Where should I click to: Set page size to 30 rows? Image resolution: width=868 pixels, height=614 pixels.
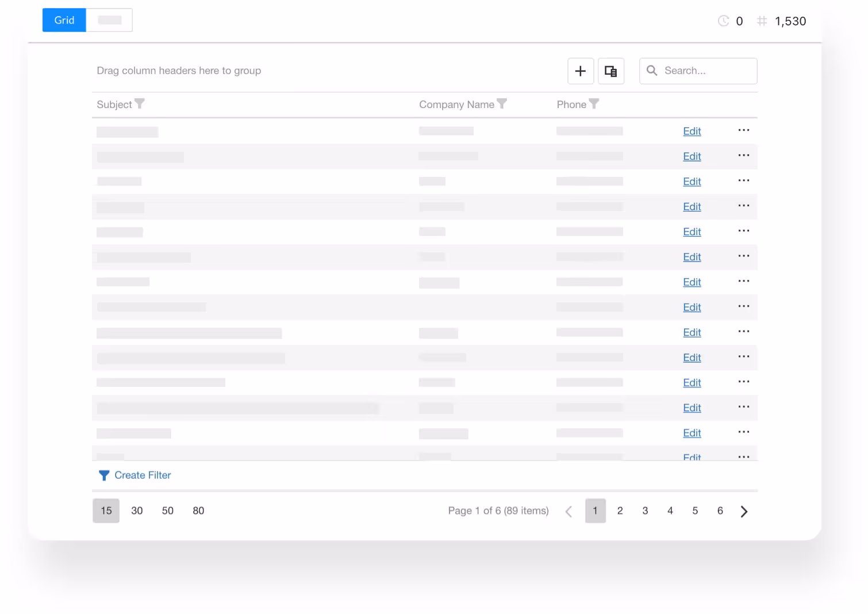(137, 511)
